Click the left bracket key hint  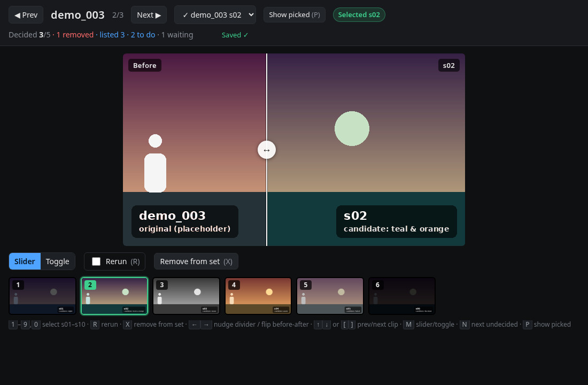pos(345,325)
